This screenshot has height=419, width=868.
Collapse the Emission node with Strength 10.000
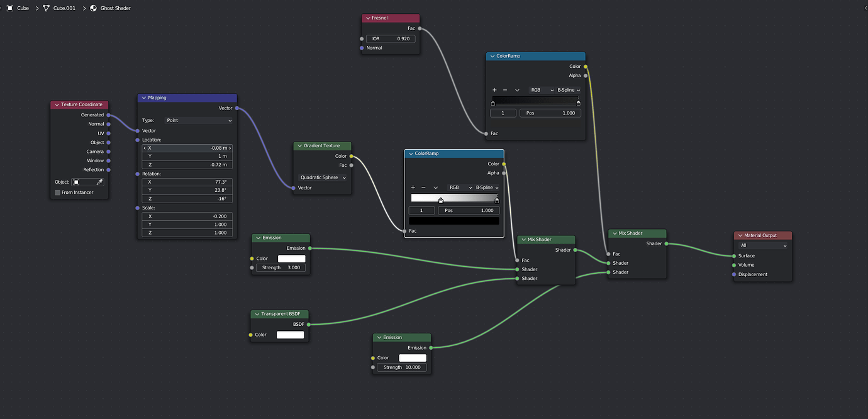click(379, 337)
